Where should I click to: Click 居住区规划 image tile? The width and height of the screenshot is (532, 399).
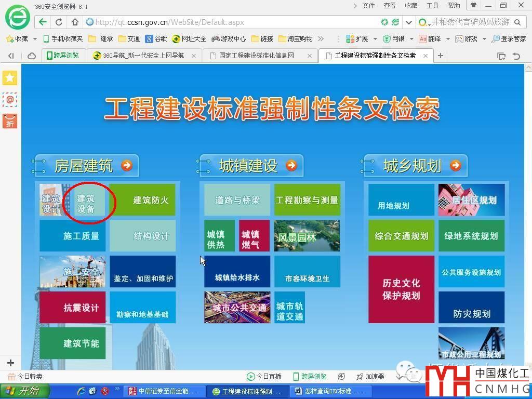(472, 200)
